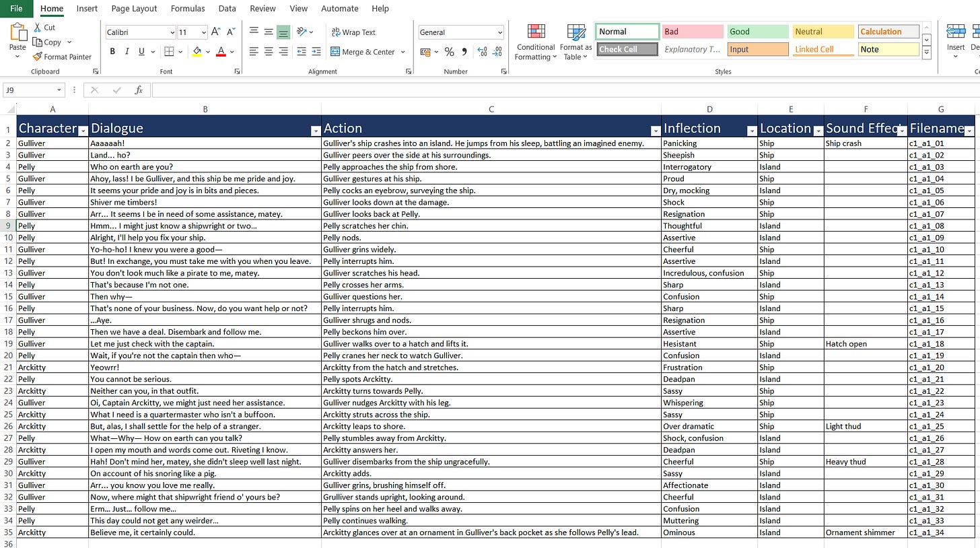Expand the cell styles gallery
This screenshot has height=548, width=980.
(927, 52)
